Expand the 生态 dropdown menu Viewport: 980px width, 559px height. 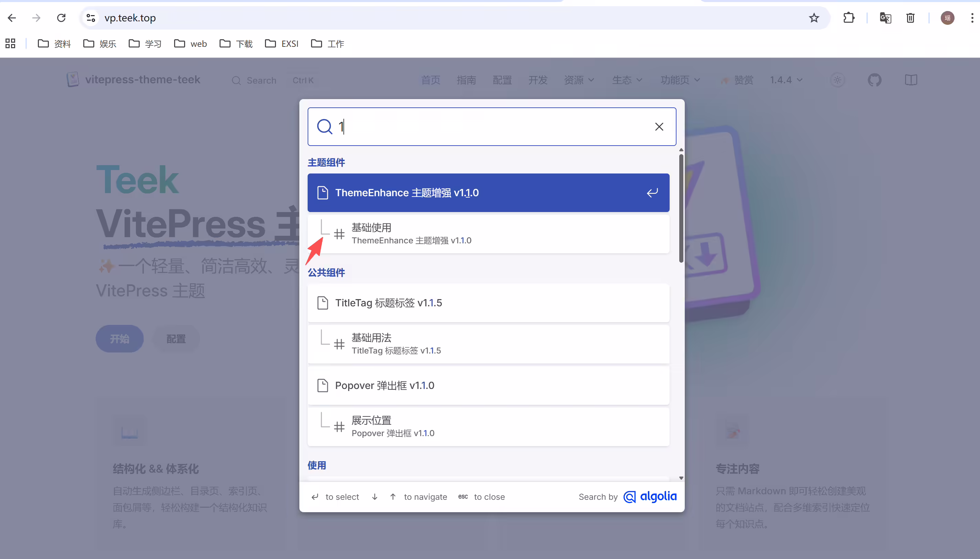point(627,80)
